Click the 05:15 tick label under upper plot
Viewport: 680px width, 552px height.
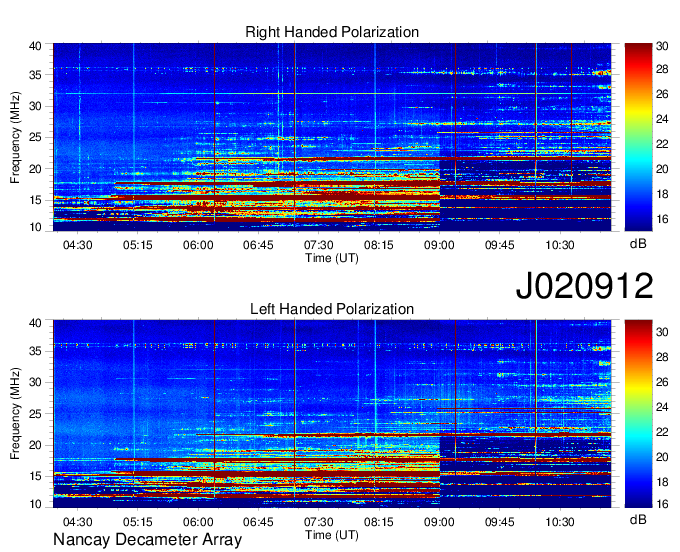(x=138, y=245)
